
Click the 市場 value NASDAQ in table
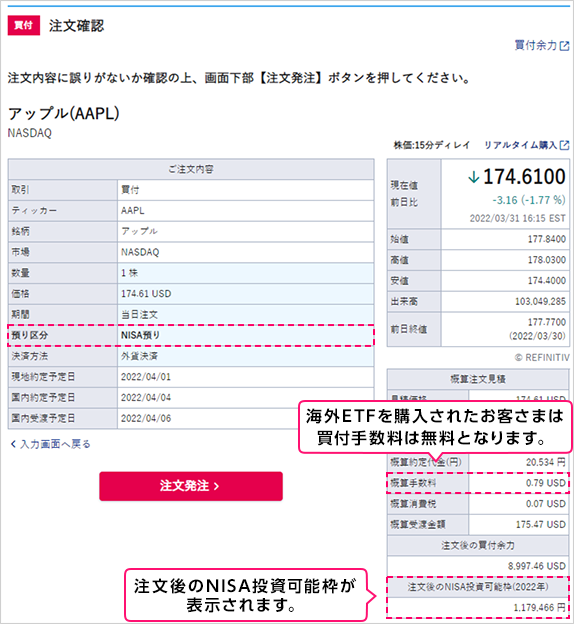[x=140, y=252]
